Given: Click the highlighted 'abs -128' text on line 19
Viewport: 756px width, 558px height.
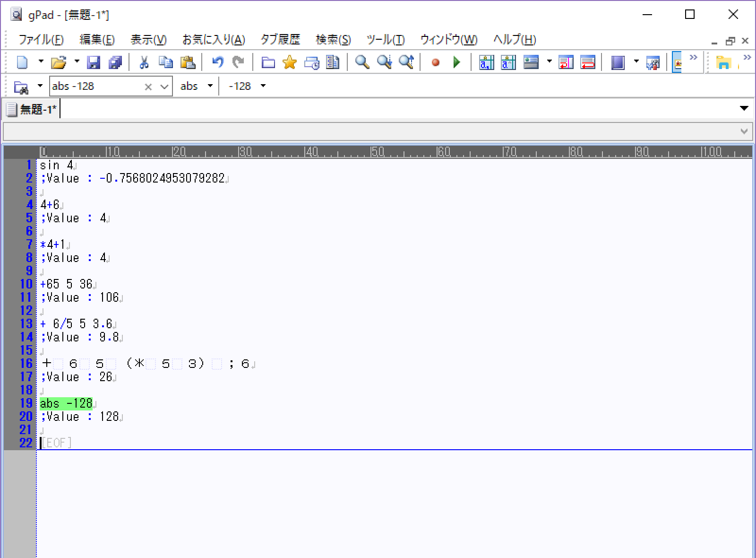Looking at the screenshot, I should (66, 403).
